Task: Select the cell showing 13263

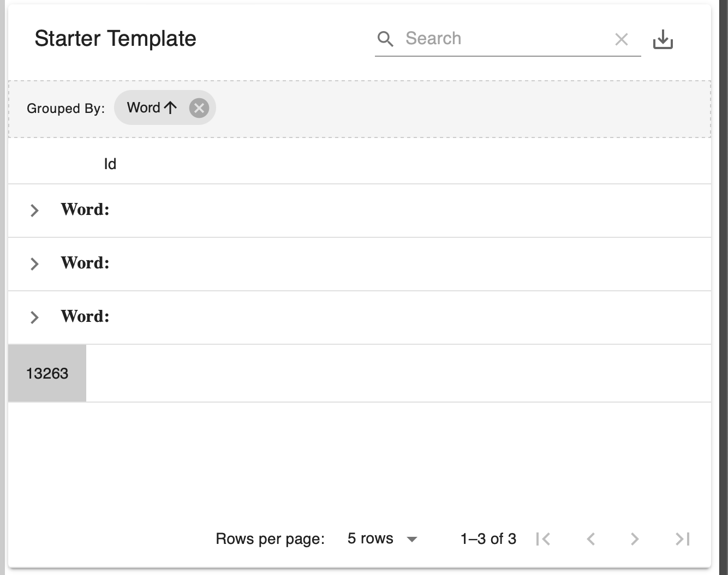Action: pyautogui.click(x=47, y=373)
